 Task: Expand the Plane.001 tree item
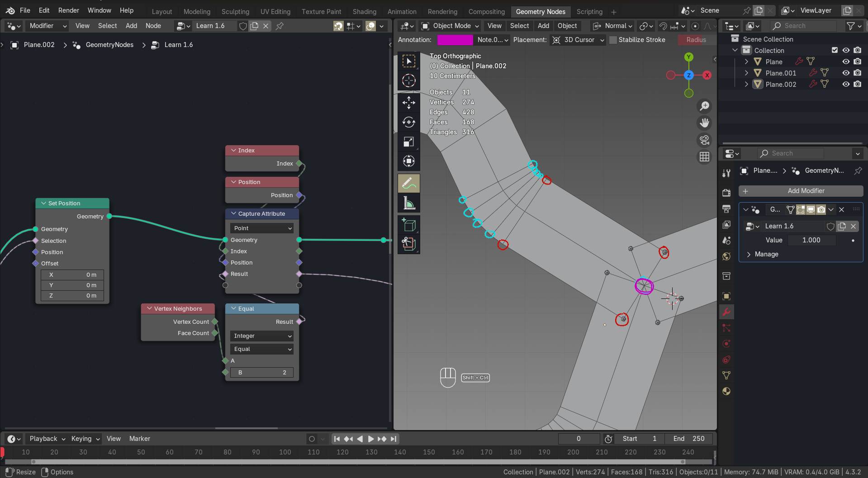pyautogui.click(x=746, y=73)
